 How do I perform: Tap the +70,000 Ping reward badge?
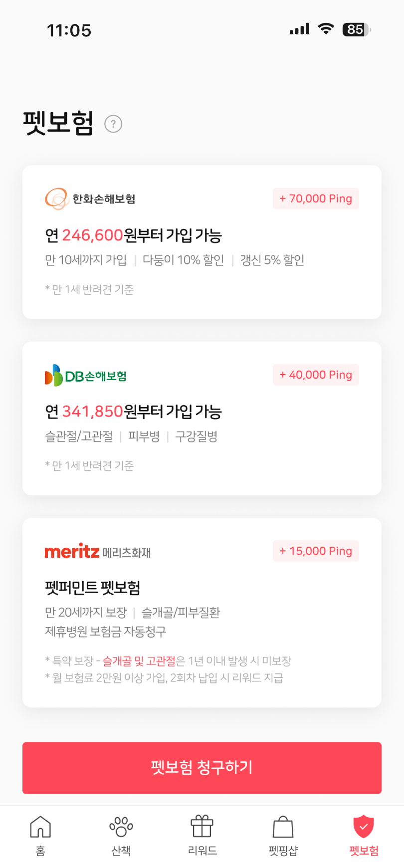(x=316, y=199)
